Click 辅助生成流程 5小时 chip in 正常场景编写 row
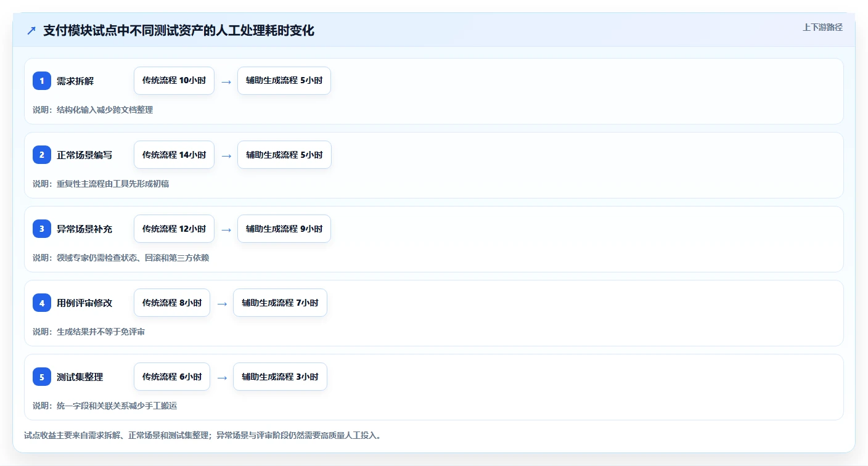This screenshot has width=868, height=466. [x=284, y=155]
